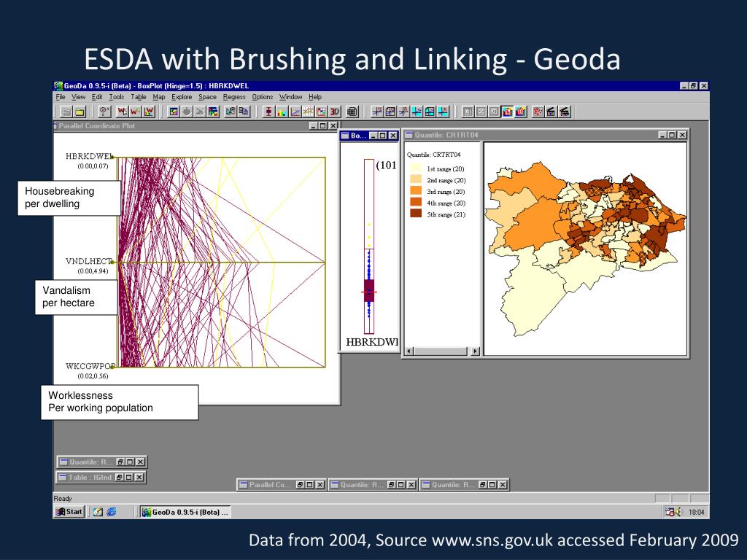Viewport: 747px width, 560px height.
Task: Click the map icon with a pointer arrow
Action: coord(231,112)
